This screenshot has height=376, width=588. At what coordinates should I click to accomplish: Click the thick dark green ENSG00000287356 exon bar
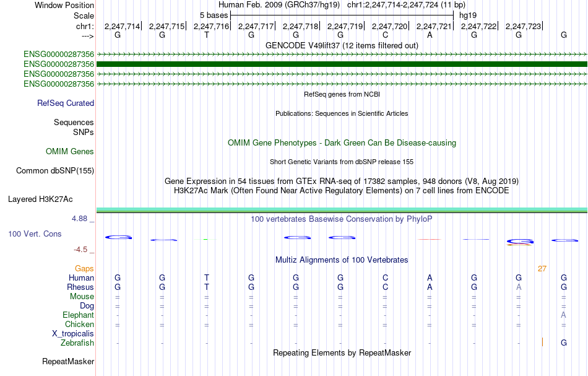click(x=342, y=64)
